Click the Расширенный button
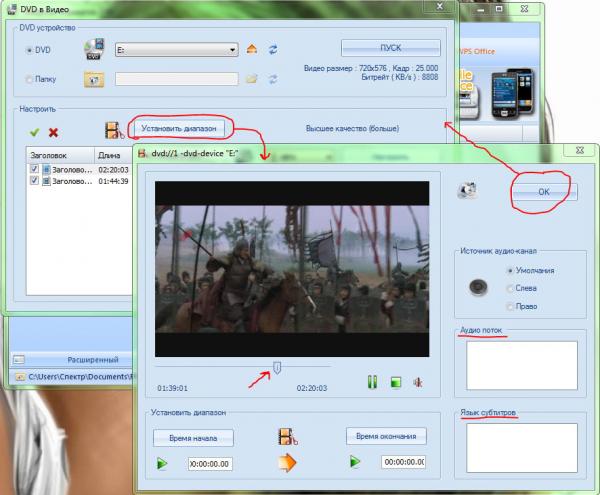Viewport: 600px width, 495px height. click(x=93, y=360)
